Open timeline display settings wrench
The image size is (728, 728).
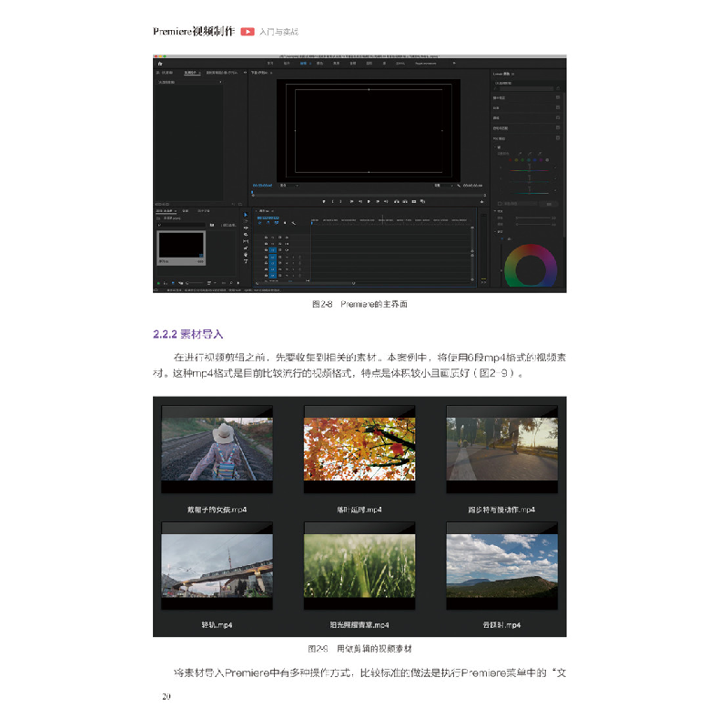coord(293,223)
